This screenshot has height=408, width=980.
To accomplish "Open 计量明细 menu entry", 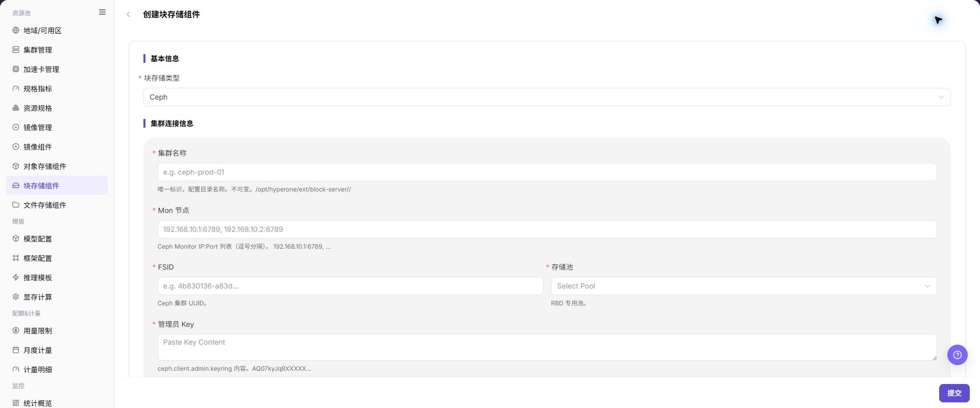I will coord(57,370).
